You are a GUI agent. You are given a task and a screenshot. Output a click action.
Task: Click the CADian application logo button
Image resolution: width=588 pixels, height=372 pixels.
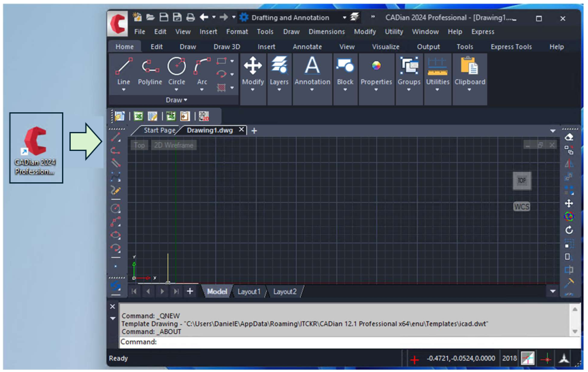(x=118, y=23)
